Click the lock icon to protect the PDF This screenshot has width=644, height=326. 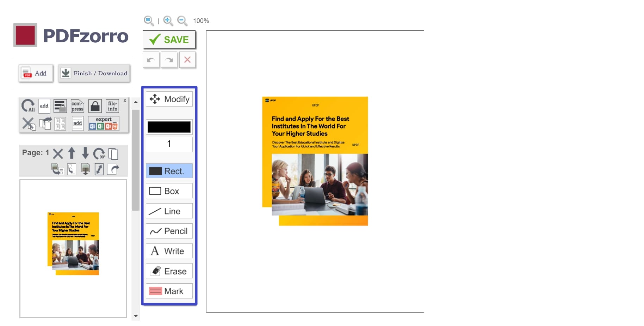point(95,105)
